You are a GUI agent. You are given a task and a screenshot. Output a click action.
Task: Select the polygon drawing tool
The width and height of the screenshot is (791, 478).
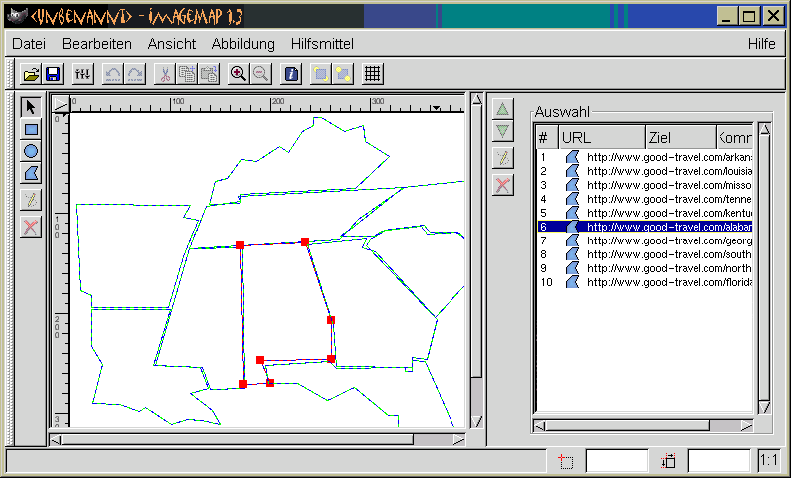click(x=31, y=174)
